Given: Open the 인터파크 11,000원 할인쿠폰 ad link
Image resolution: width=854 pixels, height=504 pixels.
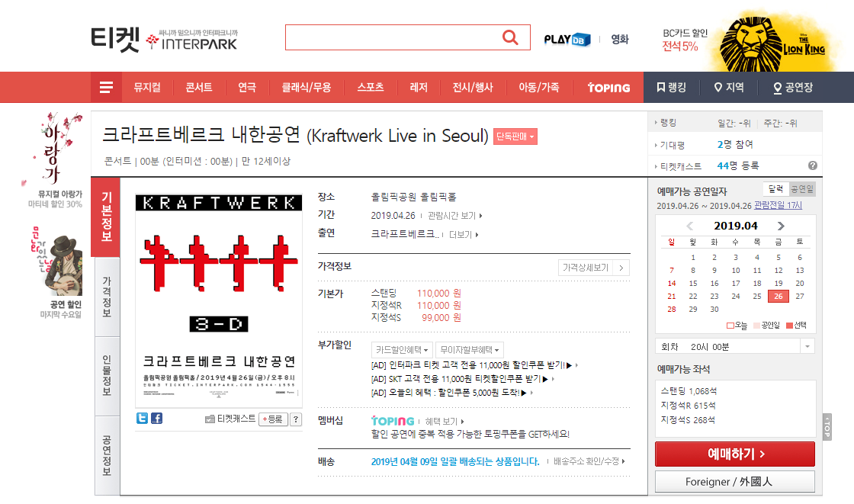Looking at the screenshot, I should click(x=474, y=365).
